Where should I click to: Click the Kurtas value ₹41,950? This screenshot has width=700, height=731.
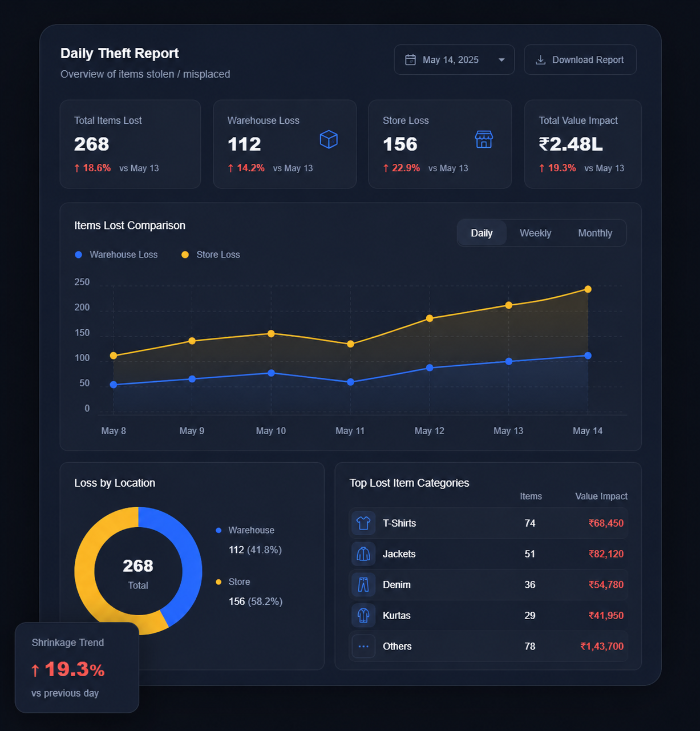pos(606,616)
